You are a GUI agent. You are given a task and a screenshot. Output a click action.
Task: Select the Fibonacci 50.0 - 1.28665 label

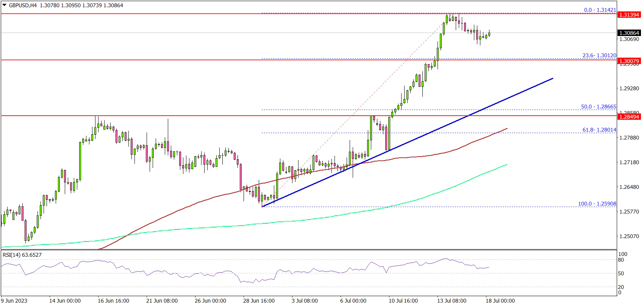(598, 107)
